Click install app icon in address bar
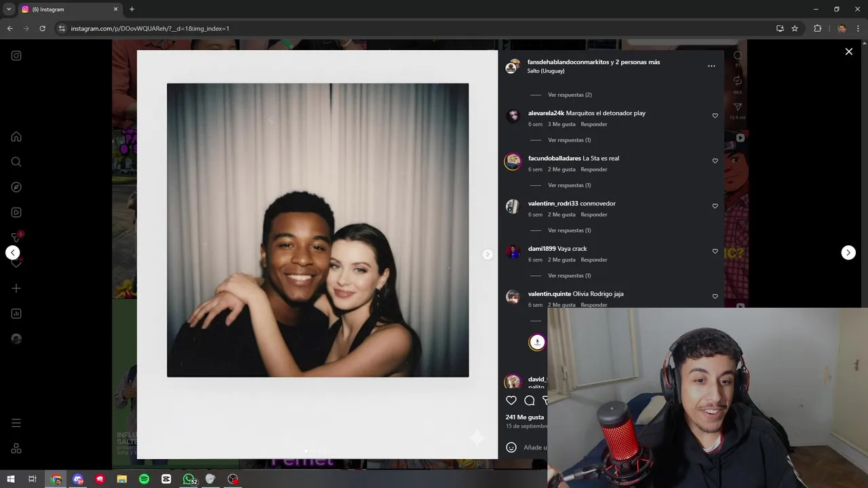Screen dimensions: 868x488 pos(780,28)
